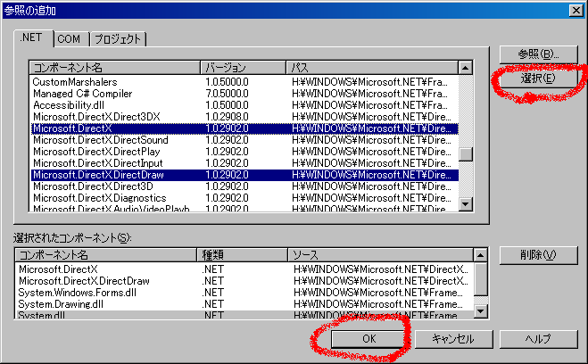
Task: Click version 1.0.2908.0 cell
Action: point(227,117)
